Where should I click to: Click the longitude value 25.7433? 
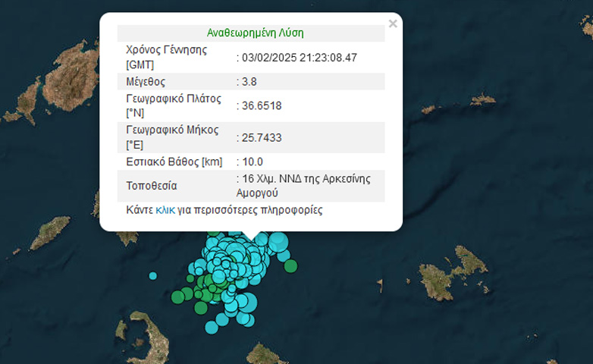[x=262, y=137]
